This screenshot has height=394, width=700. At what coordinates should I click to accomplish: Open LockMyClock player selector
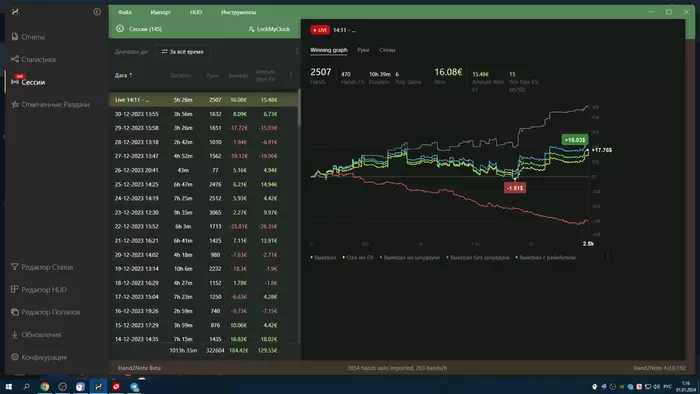pyautogui.click(x=269, y=29)
